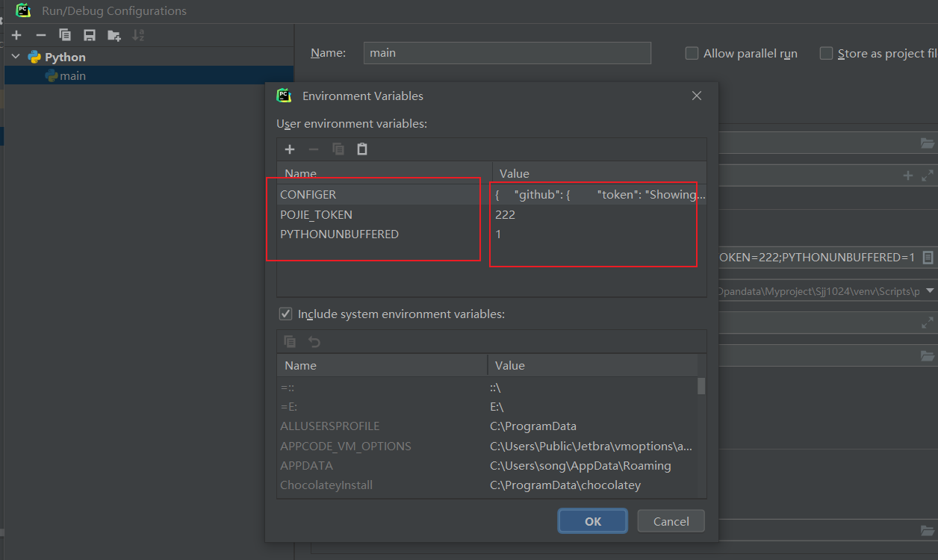Enable Allow parallel run
The image size is (938, 560).
[690, 53]
